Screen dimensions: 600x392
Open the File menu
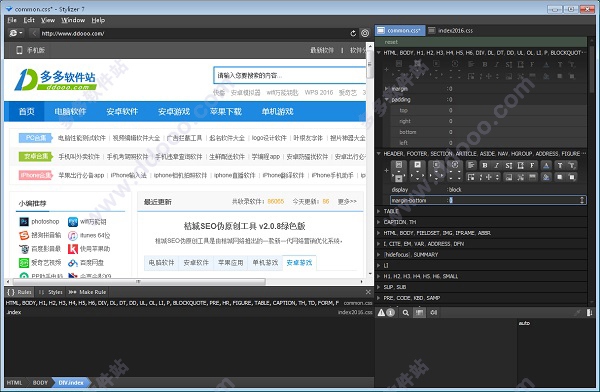tap(12, 20)
